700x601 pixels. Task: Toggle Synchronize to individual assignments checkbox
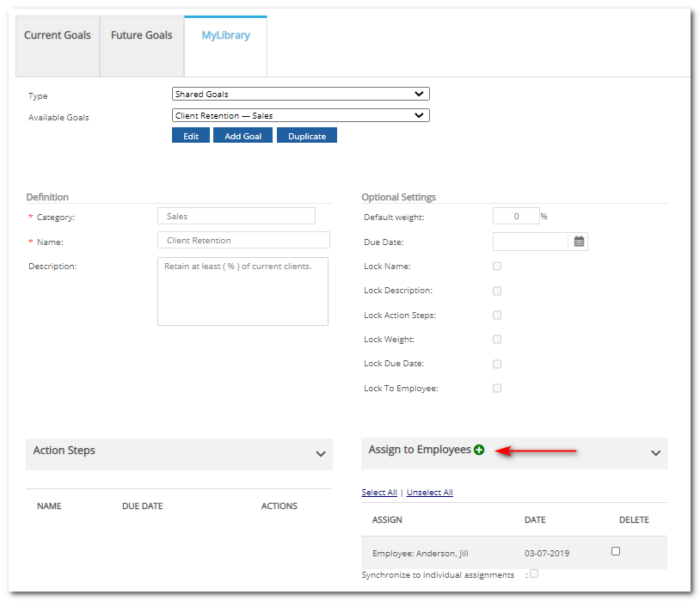(x=534, y=573)
